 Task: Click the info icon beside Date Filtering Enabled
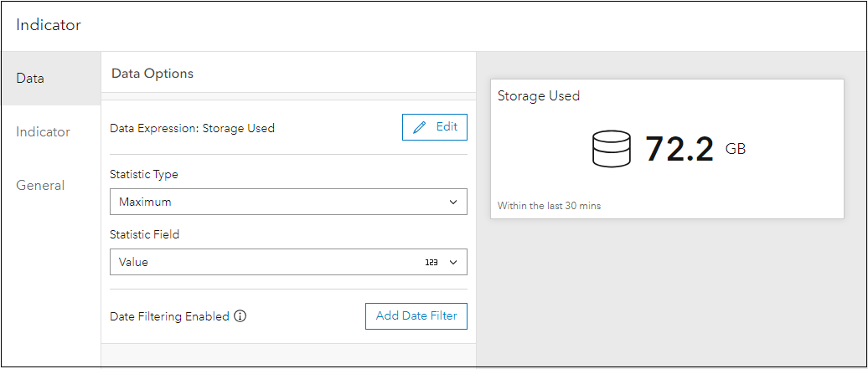[240, 316]
